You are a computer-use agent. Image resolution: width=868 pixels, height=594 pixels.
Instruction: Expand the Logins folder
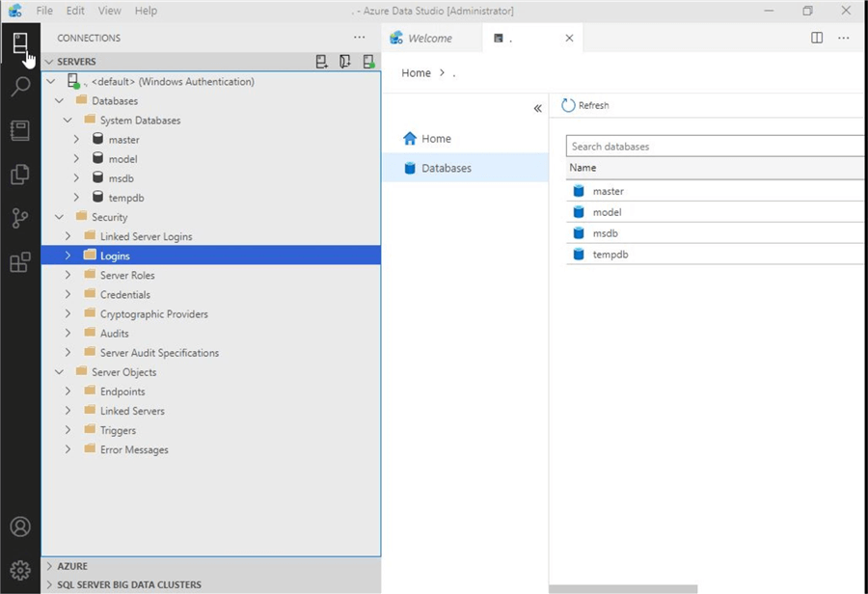click(68, 256)
